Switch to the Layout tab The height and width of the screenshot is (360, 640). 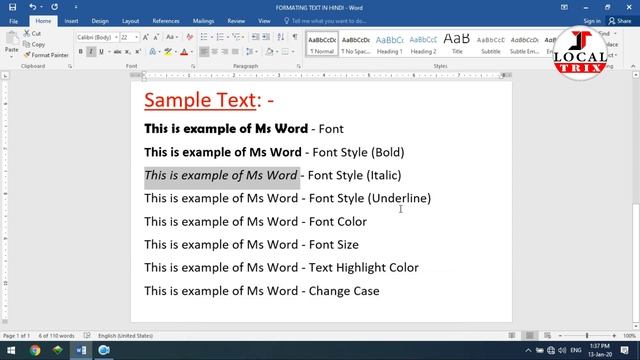[x=131, y=21]
